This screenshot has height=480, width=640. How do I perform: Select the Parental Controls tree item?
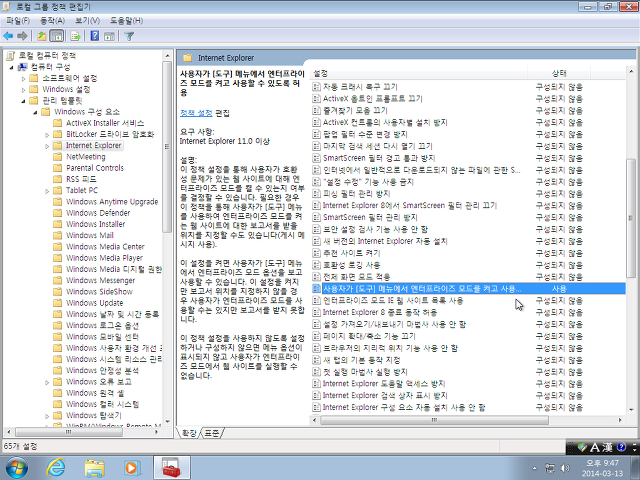coord(95,168)
